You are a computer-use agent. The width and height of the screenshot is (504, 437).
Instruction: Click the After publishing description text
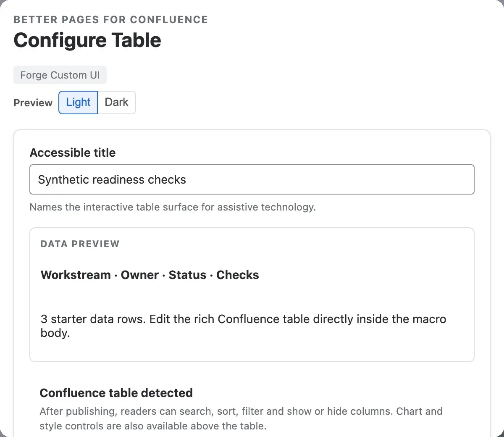241,419
